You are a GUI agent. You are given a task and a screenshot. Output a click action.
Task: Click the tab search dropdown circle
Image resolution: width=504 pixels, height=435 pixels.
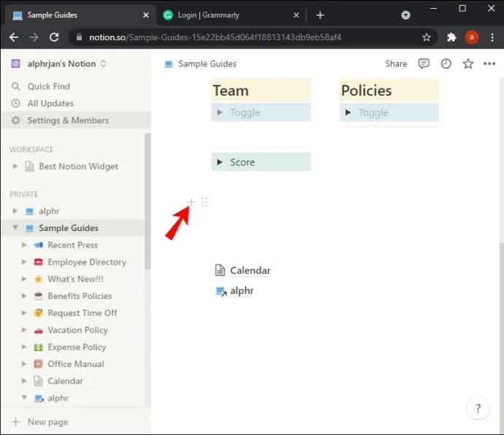pos(405,15)
